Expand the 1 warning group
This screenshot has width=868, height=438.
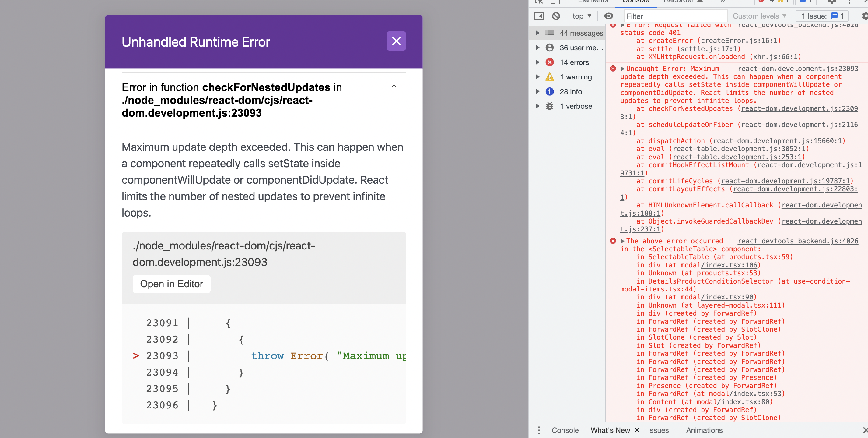coord(538,77)
